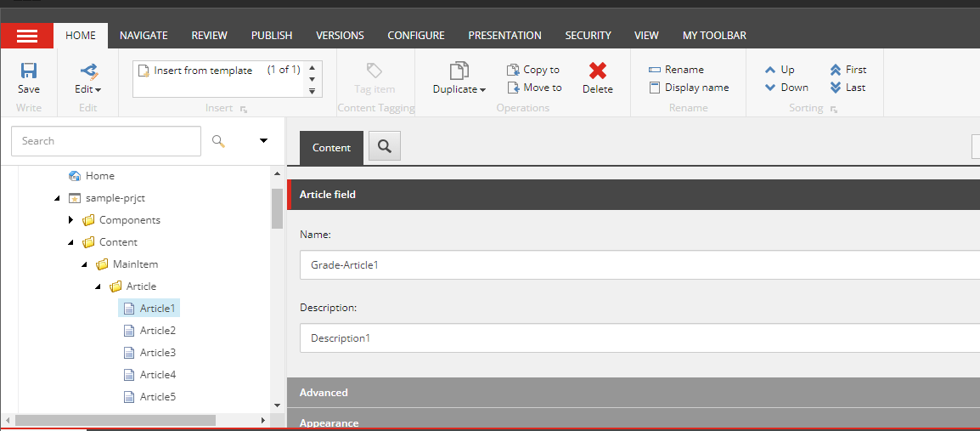Move item to First position
This screenshot has height=431, width=980.
pyautogui.click(x=848, y=70)
